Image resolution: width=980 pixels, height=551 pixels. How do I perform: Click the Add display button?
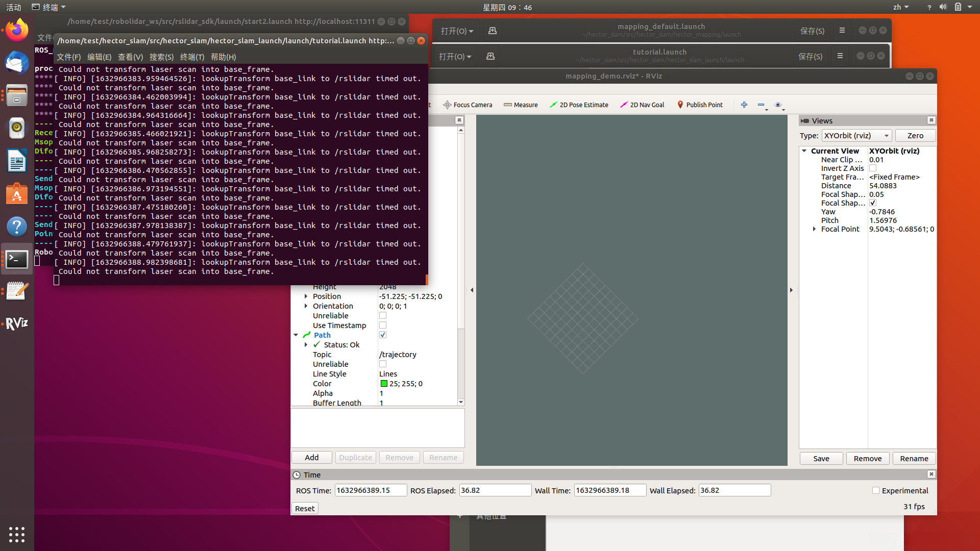tap(311, 458)
